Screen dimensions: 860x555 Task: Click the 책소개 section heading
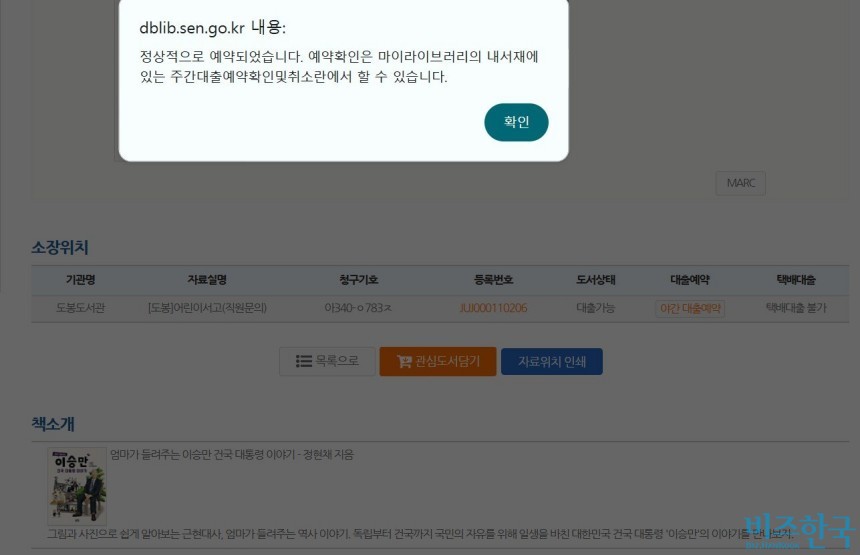tap(53, 424)
